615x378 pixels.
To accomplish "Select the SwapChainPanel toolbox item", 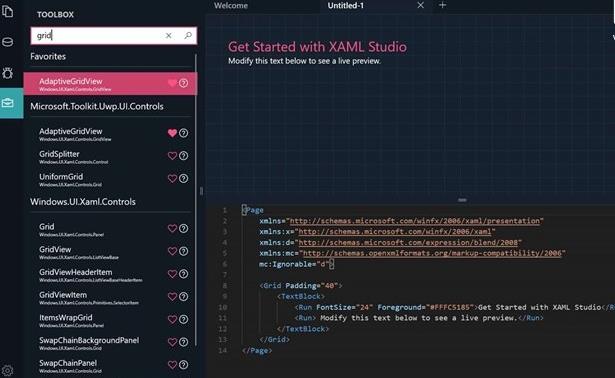I will coord(110,365).
